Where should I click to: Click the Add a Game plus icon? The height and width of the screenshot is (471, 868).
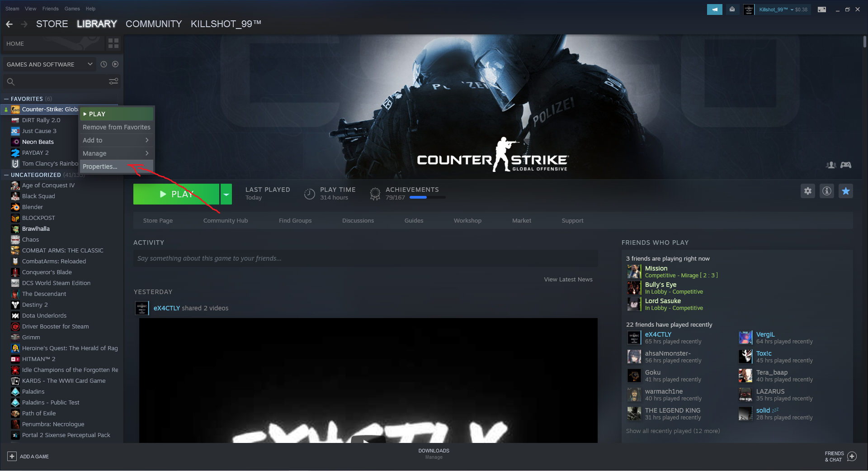(x=12, y=457)
